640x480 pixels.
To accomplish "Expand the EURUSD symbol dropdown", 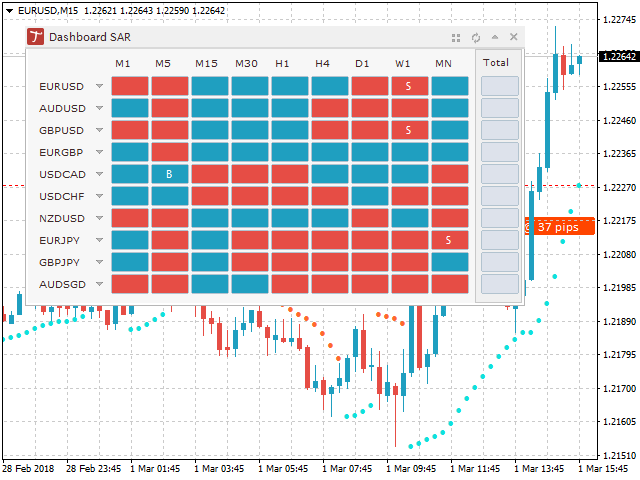I will (x=99, y=86).
